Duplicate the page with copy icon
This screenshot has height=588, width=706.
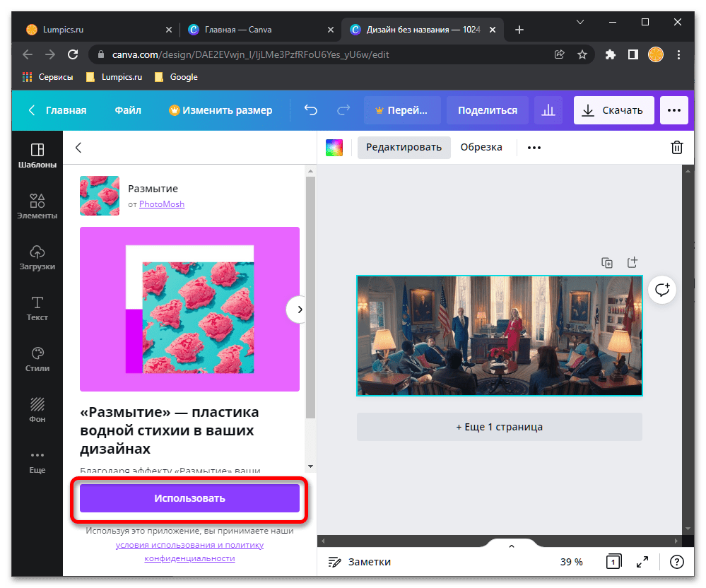[x=607, y=263]
